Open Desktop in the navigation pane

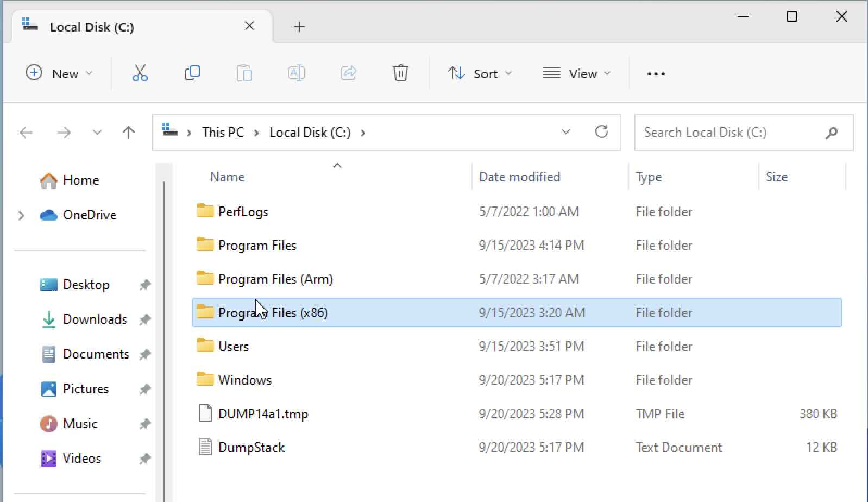75,285
